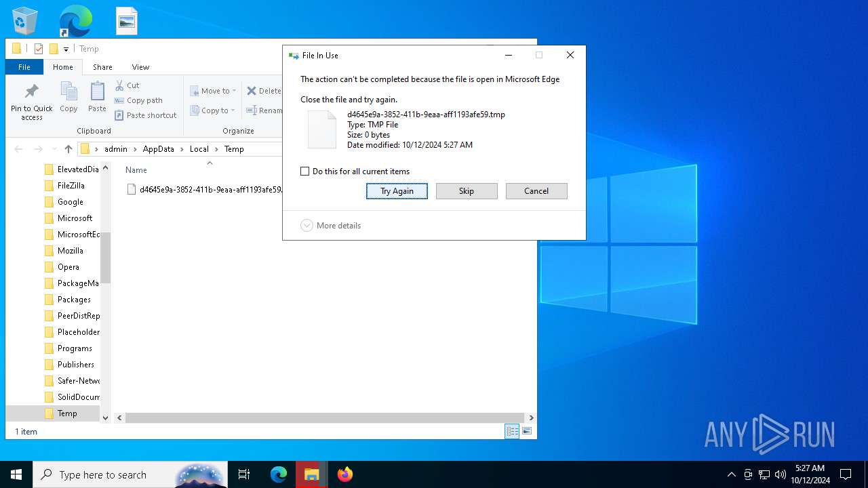Click the Rename ribbon button

point(264,110)
